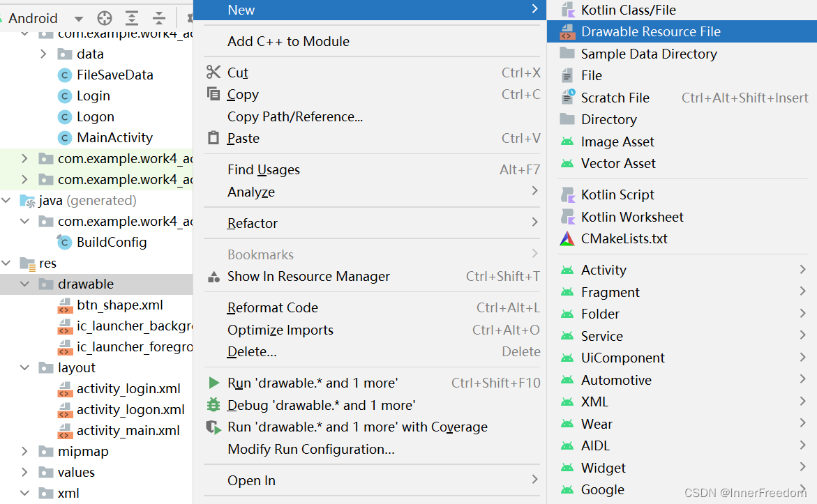The height and width of the screenshot is (504, 817).
Task: Open the Widget submenu
Action: click(x=682, y=468)
